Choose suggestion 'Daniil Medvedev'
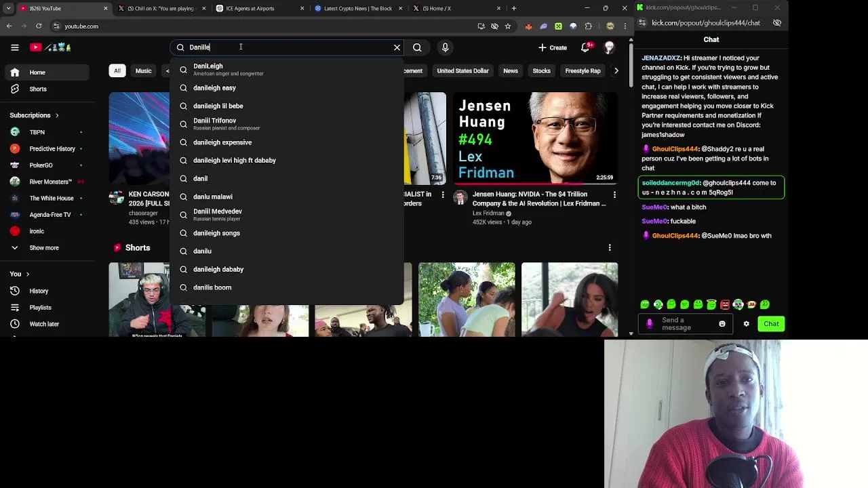 pyautogui.click(x=287, y=215)
